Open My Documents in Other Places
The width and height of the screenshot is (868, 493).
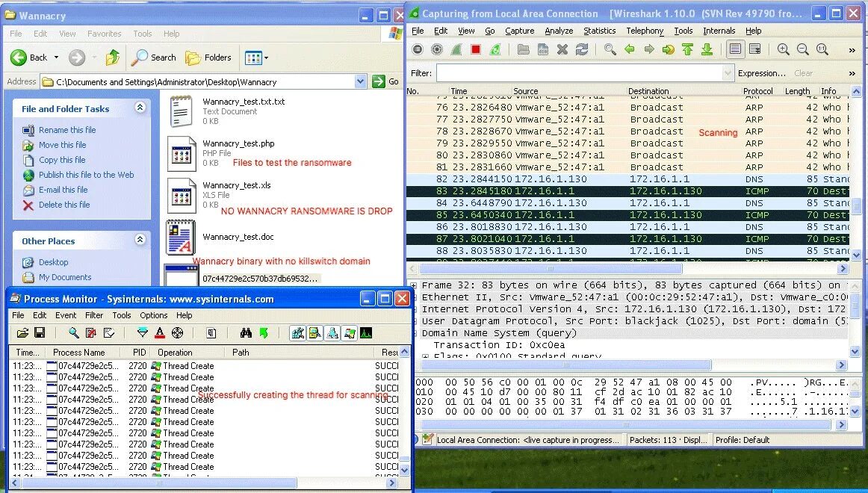tap(65, 277)
